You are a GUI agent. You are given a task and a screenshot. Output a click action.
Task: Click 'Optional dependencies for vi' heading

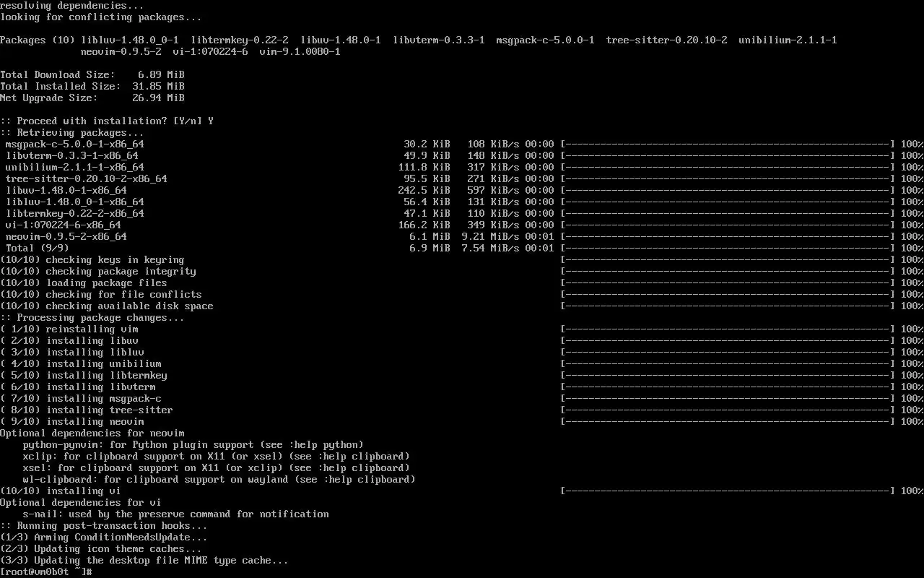tap(81, 502)
